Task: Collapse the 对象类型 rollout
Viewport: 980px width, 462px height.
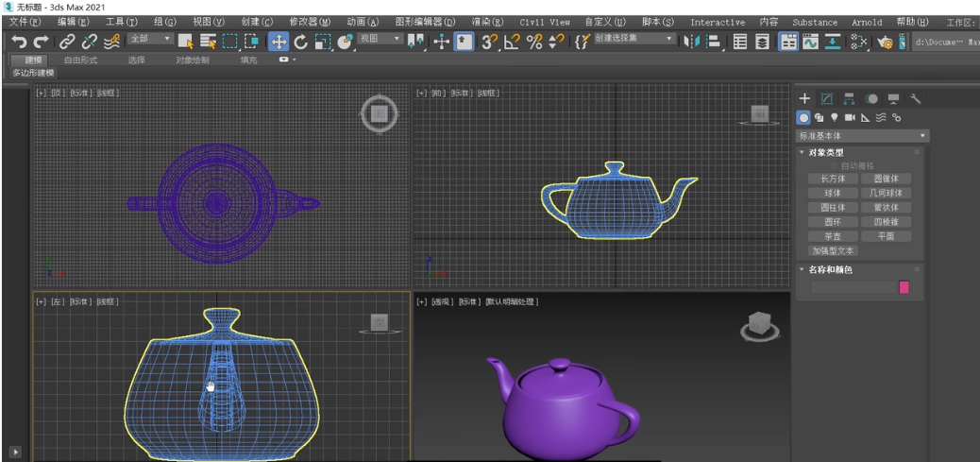Action: tap(826, 152)
